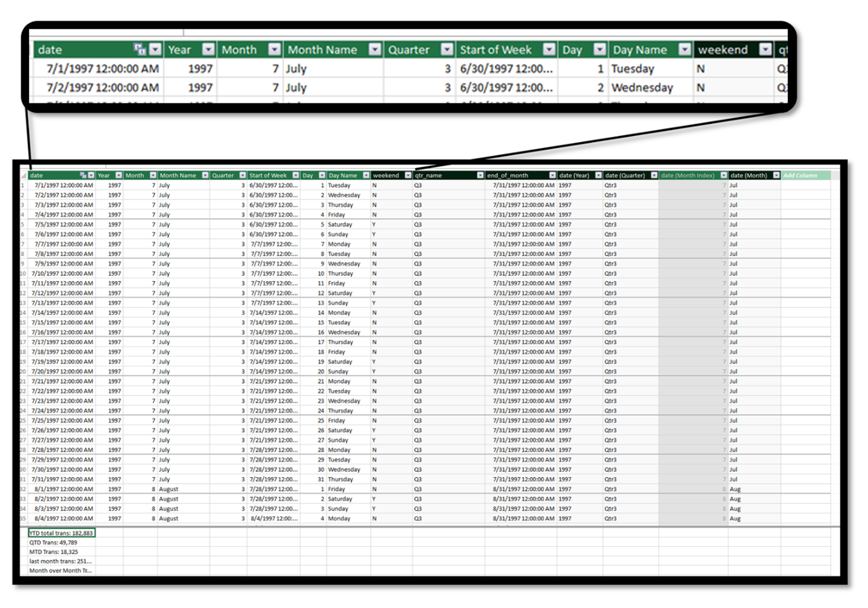Open Month Name filter in enlarged header
Image resolution: width=868 pixels, height=608 pixels.
point(375,49)
